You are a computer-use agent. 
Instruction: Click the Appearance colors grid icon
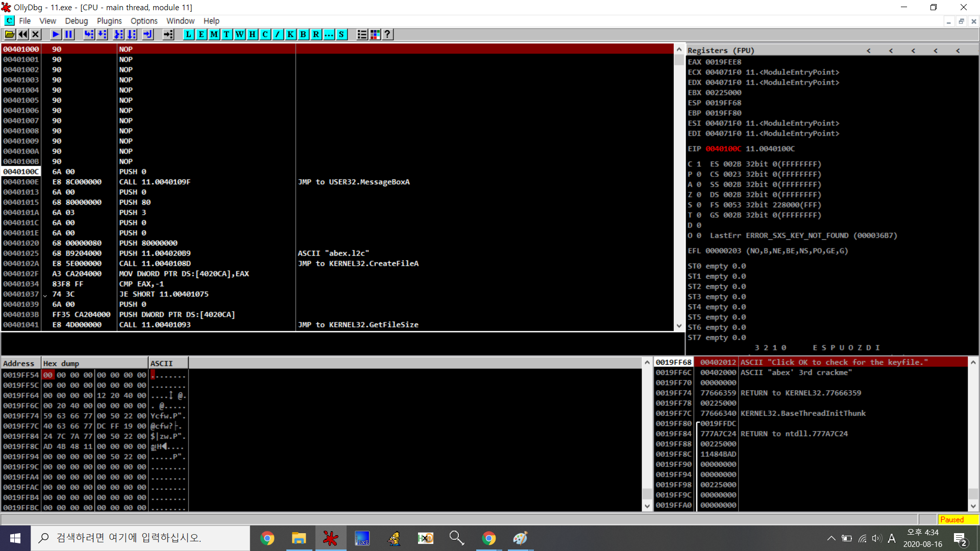click(375, 34)
